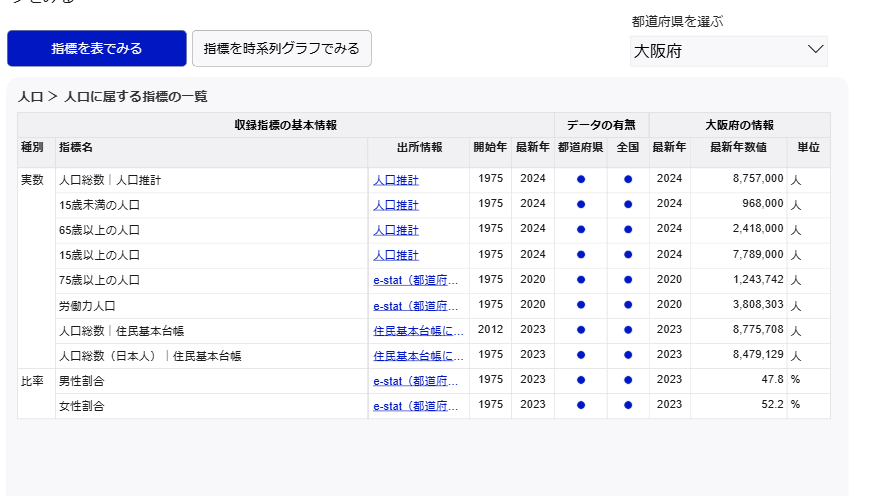Viewport: 877px width, 496px height.
Task: Click the 全国 data dot for 女性割合
Action: [x=628, y=405]
